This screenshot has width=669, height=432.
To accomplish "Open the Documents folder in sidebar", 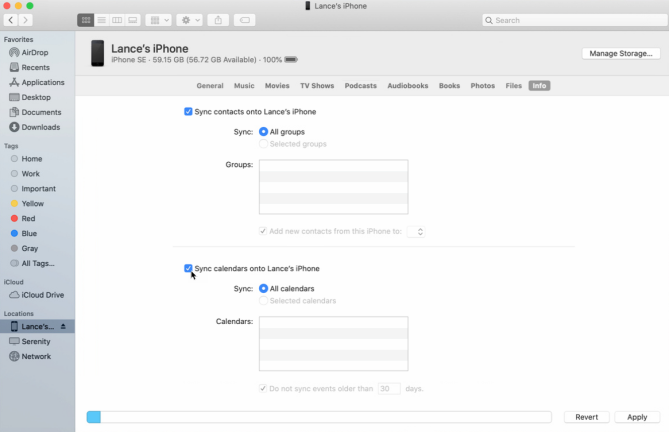I will pyautogui.click(x=35, y=112).
